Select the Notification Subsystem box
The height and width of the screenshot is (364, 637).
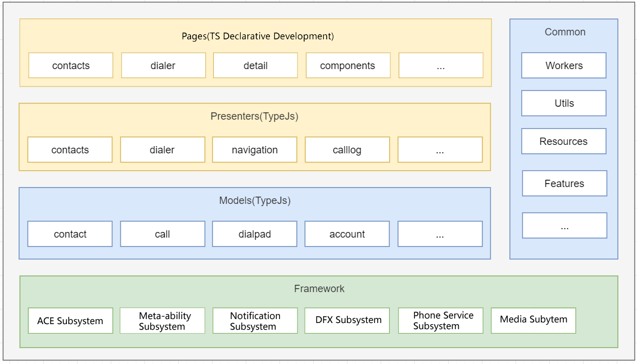pyautogui.click(x=255, y=321)
